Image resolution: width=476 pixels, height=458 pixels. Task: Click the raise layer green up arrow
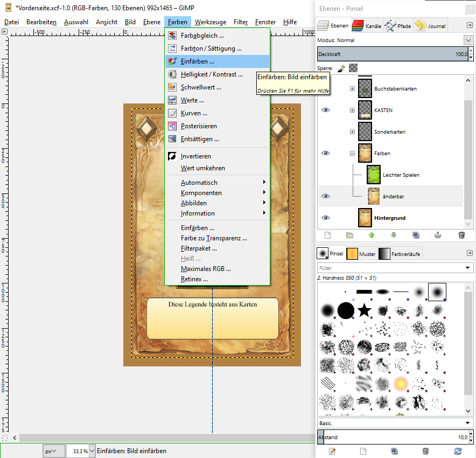[x=372, y=235]
